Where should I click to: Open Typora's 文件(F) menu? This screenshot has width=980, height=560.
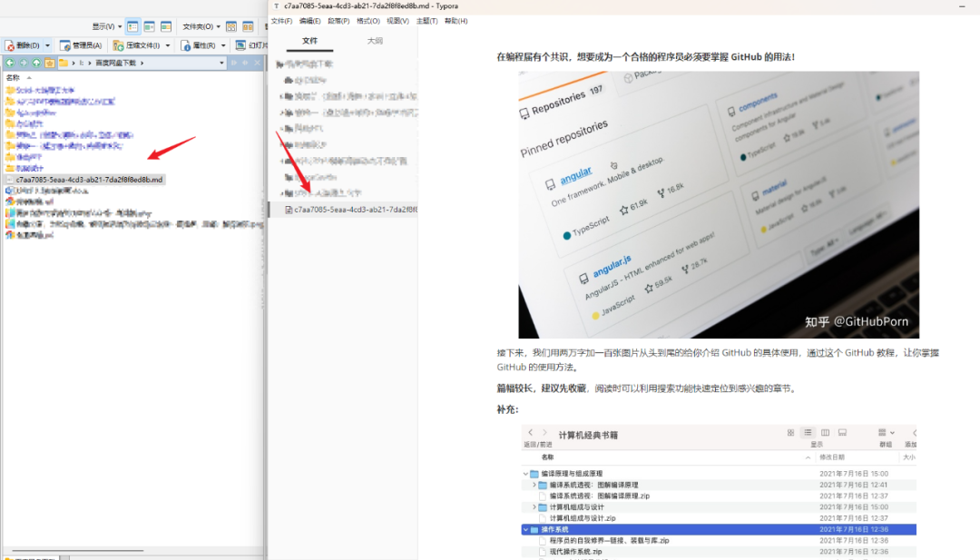(281, 21)
